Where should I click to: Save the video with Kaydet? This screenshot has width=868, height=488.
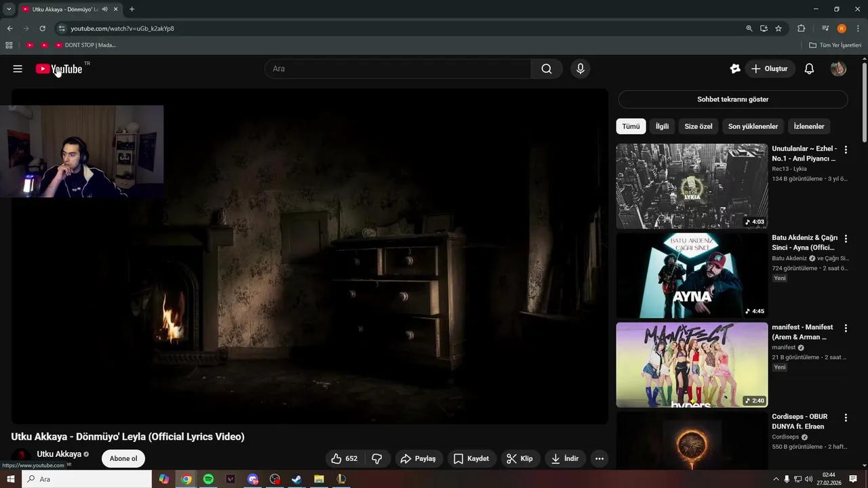tap(471, 459)
